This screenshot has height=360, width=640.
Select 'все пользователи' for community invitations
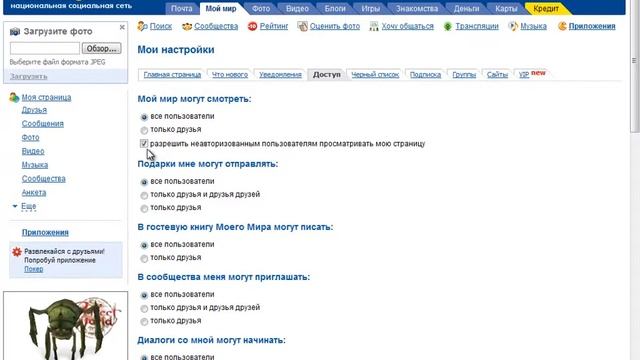pos(144,295)
